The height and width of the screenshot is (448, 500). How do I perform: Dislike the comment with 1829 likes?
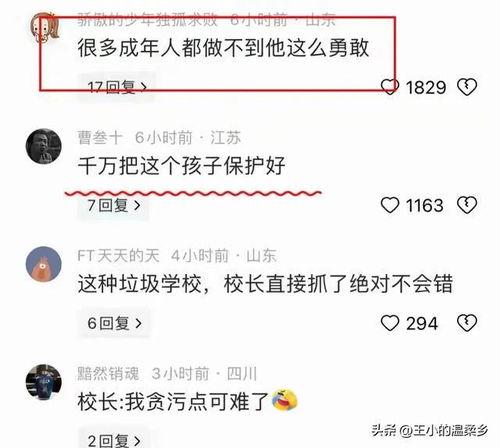[467, 87]
